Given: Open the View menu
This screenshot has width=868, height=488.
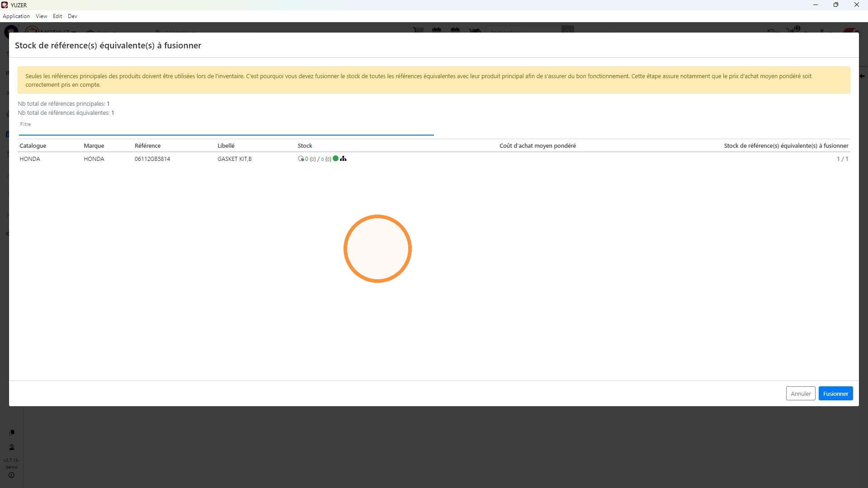Looking at the screenshot, I should 42,16.
